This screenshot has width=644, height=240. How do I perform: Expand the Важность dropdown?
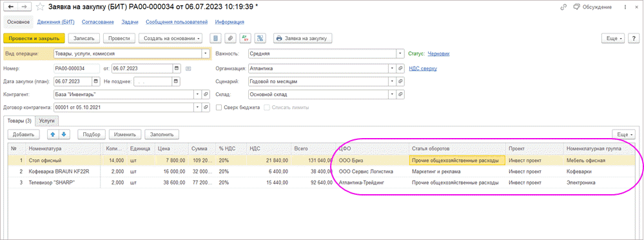click(400, 54)
